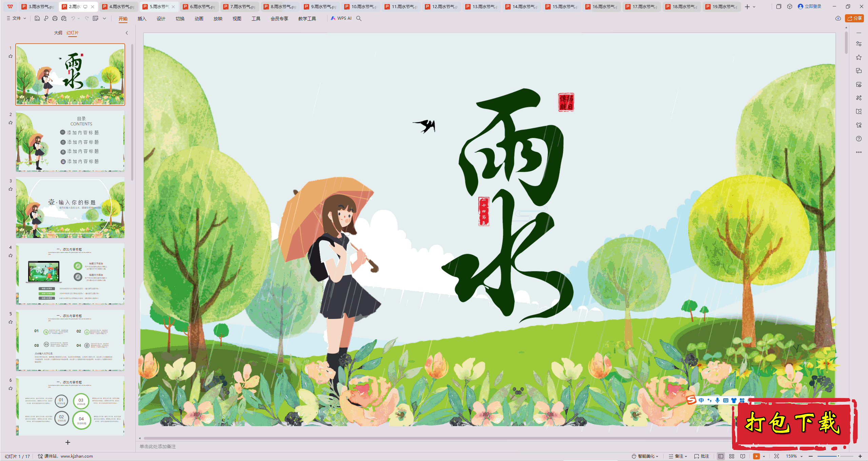868x461 pixels.
Task: Open the more options dots in the right sidebar
Action: 859,152
